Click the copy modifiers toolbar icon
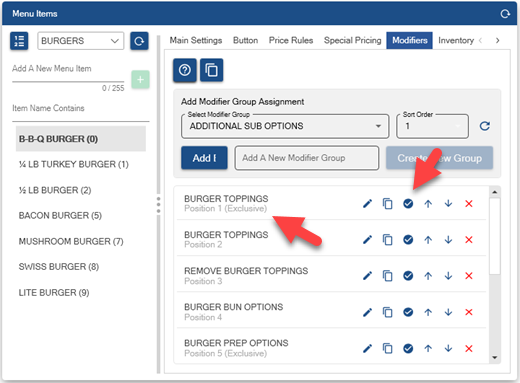Image resolution: width=520 pixels, height=383 pixels. point(211,70)
